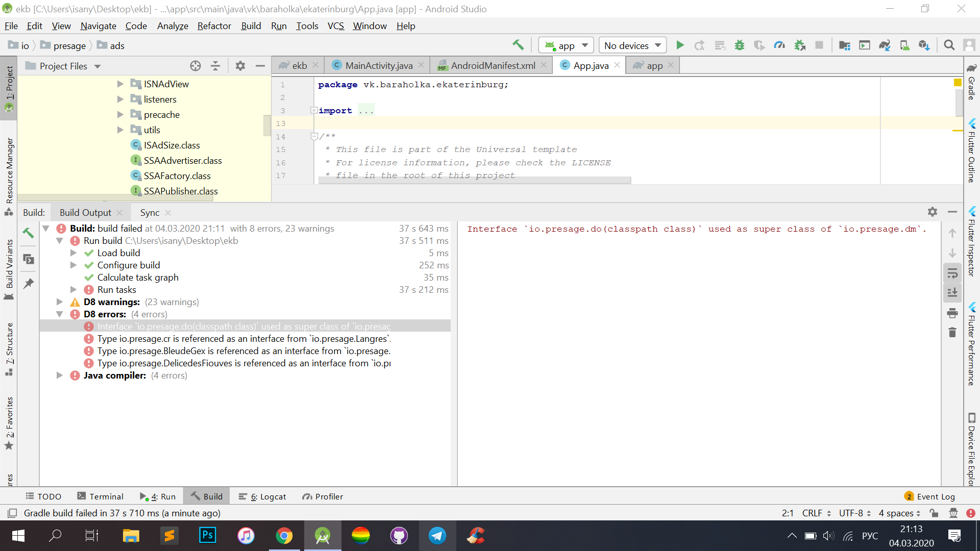
Task: Click the rebuild hammer in Build panel
Action: [29, 233]
